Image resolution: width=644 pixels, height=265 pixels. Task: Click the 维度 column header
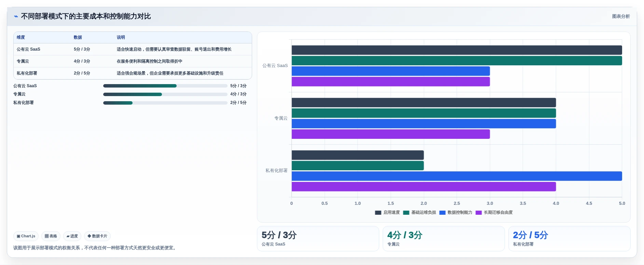(x=21, y=37)
